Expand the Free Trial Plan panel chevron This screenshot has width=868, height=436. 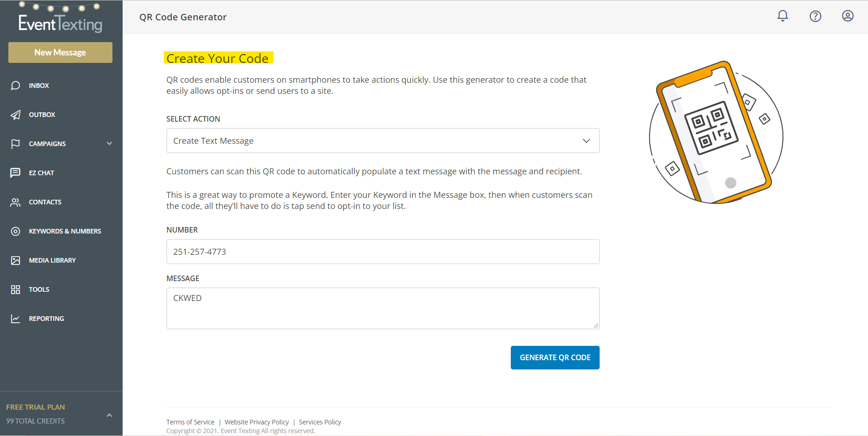point(110,415)
